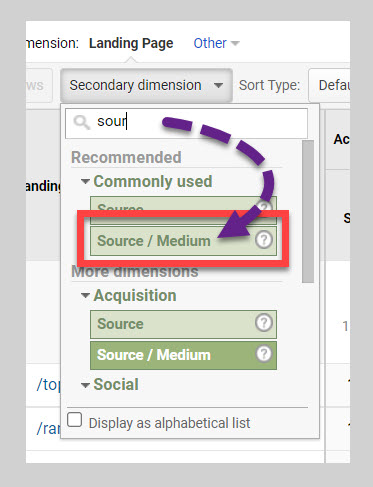
Task: Click help icon on partially hidden Source item
Action: coord(264,207)
